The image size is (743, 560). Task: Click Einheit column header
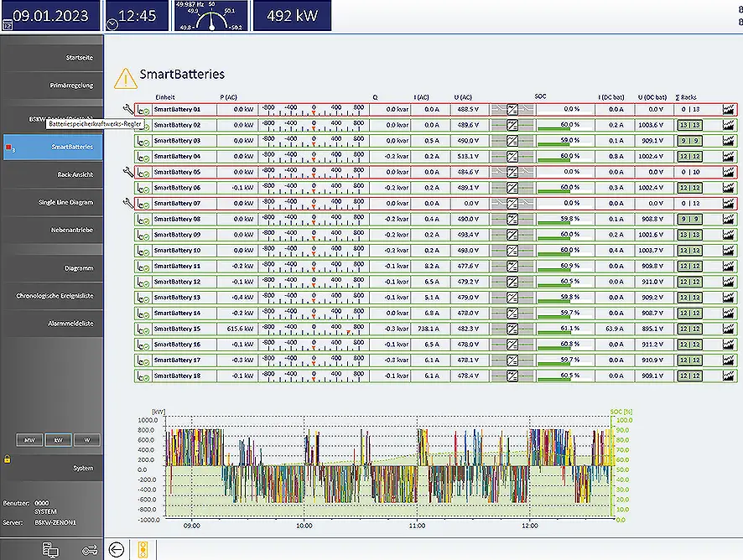click(x=165, y=97)
